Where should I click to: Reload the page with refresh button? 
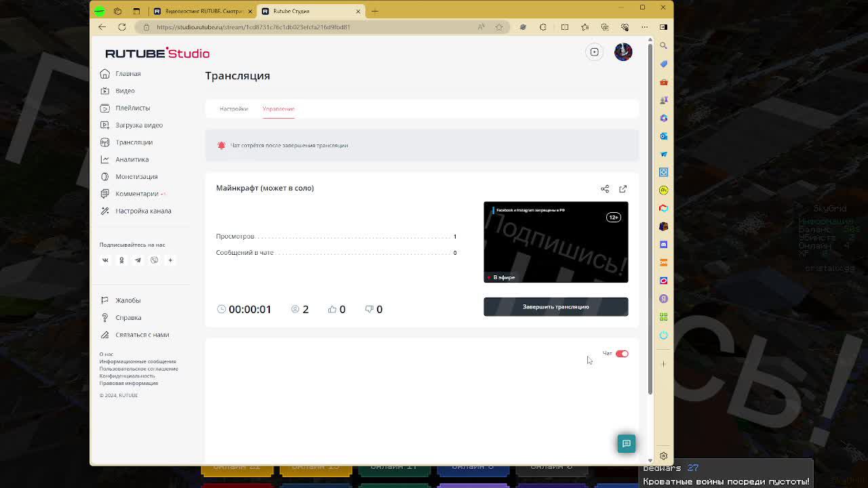122,27
